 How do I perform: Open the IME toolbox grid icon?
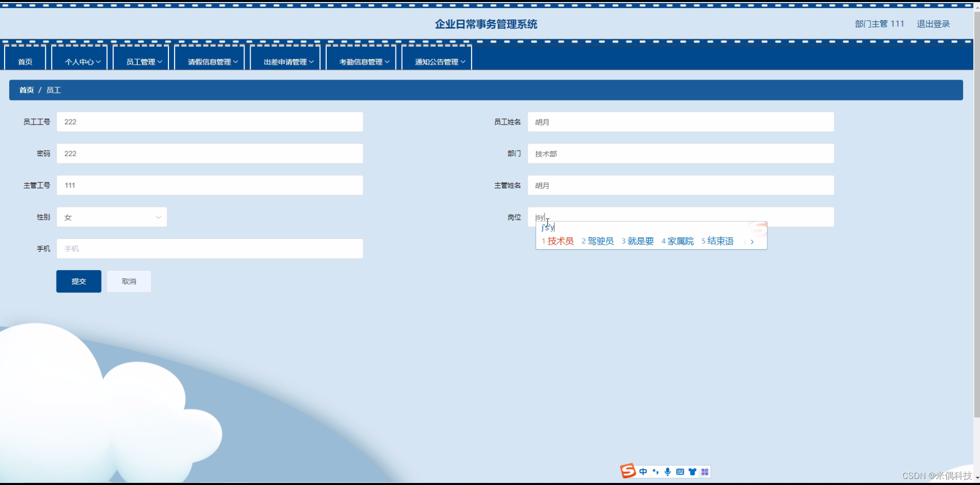point(705,472)
